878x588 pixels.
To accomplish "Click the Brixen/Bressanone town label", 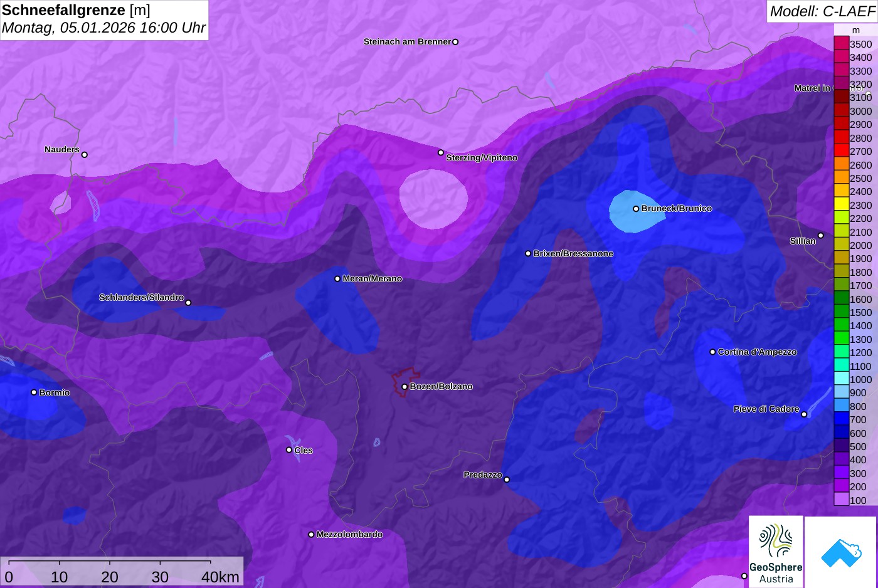I will point(573,254).
